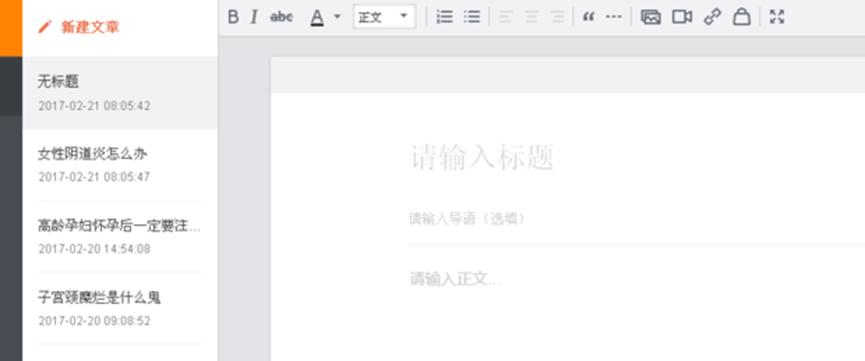Screen dimensions: 865x361
Task: Align text center
Action: pyautogui.click(x=531, y=17)
